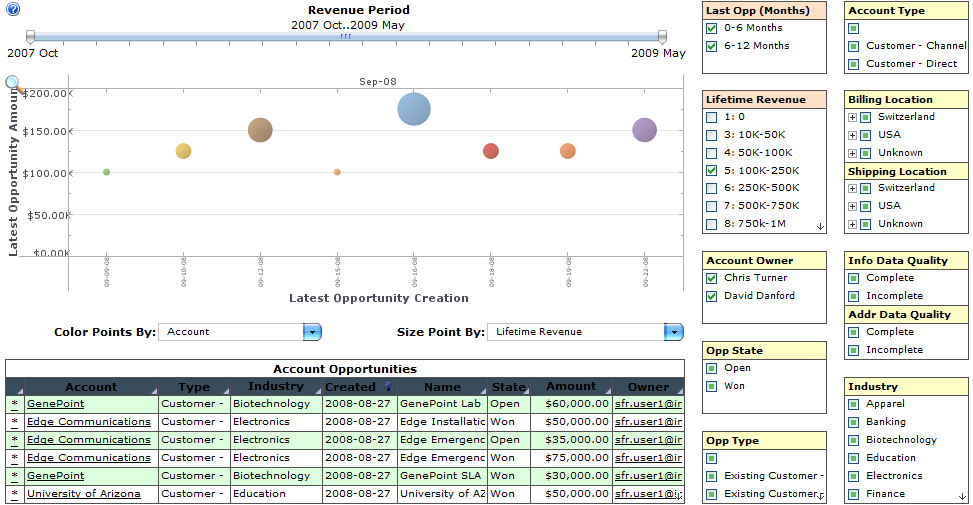Sort by the Industry column header

[x=276, y=387]
